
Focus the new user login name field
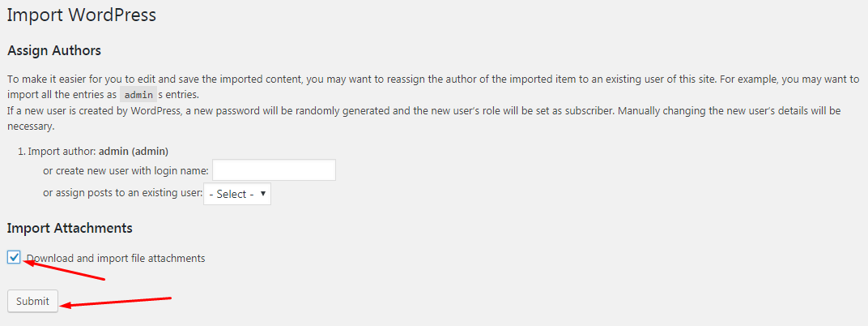[274, 170]
